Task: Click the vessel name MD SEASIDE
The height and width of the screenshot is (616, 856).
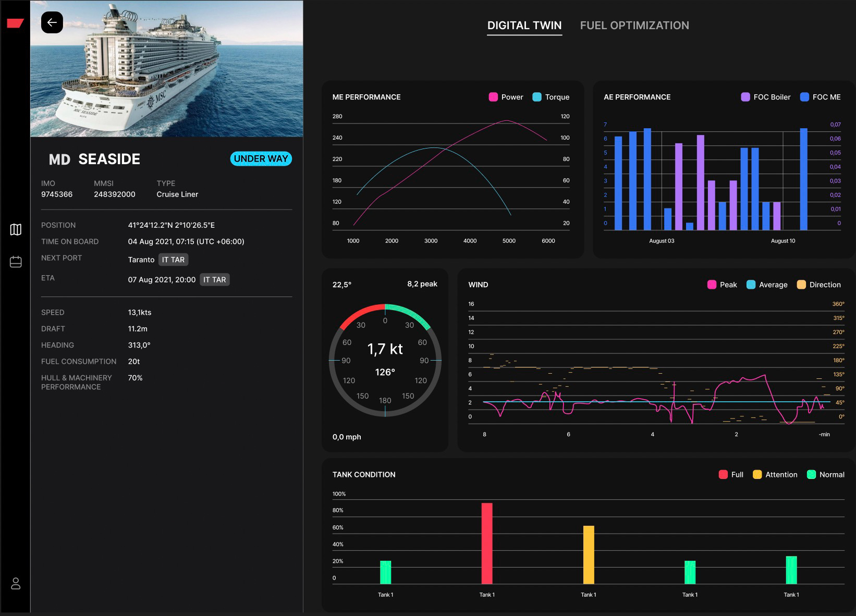Action: pyautogui.click(x=94, y=159)
